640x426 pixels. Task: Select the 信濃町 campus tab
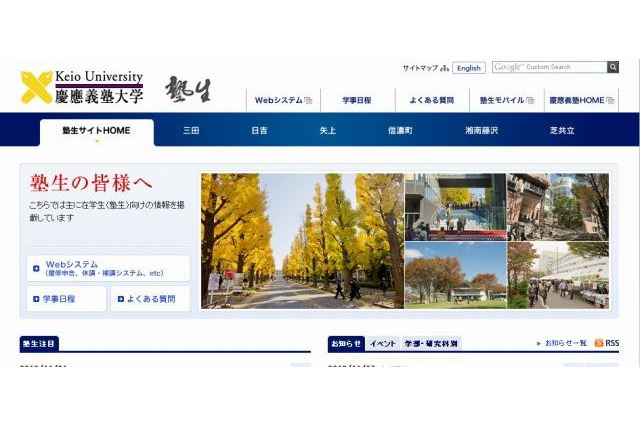(x=400, y=131)
